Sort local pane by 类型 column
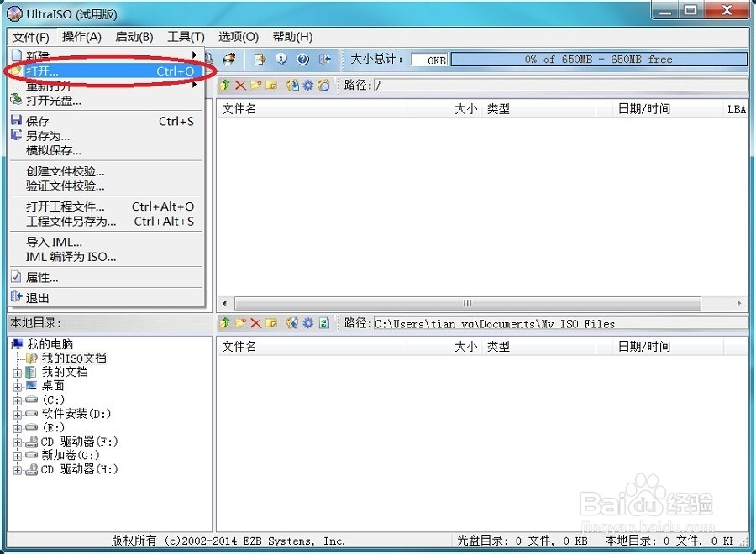Viewport: 756px width, 554px height. (538, 347)
